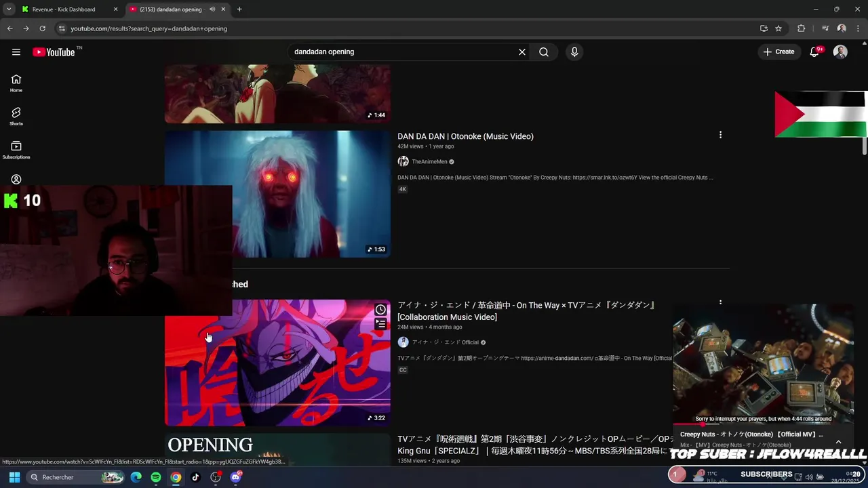View site information icon in address bar
The height and width of the screenshot is (488, 868).
(62, 28)
